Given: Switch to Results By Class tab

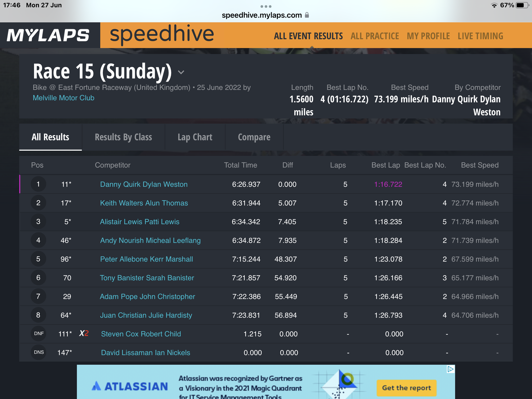Looking at the screenshot, I should [123, 137].
